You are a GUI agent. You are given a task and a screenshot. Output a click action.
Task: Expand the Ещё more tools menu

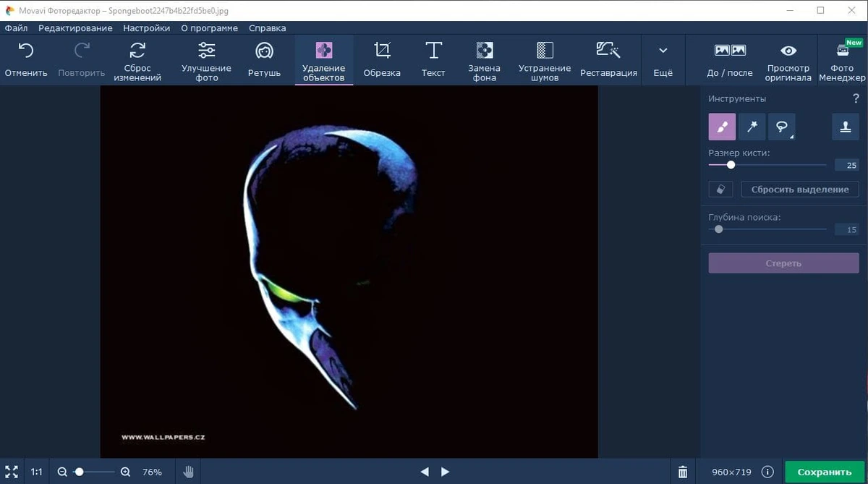[663, 61]
